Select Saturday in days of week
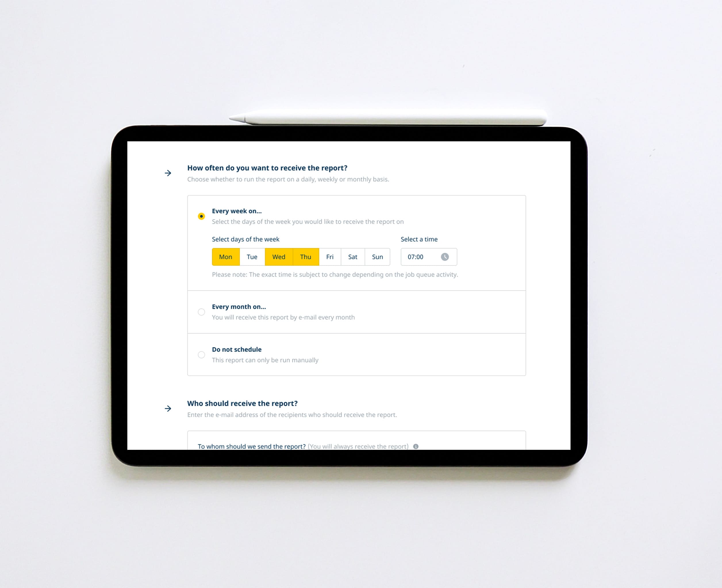The width and height of the screenshot is (722, 588). 352,256
